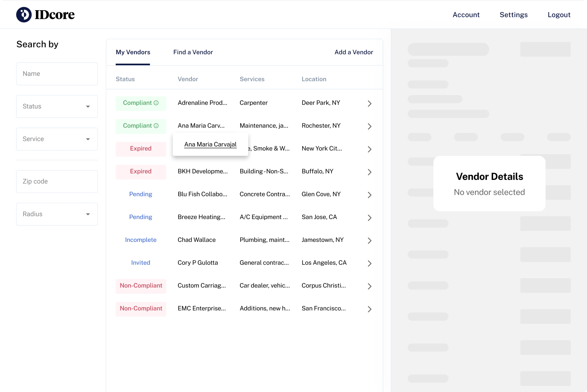
Task: Click Add a Vendor
Action: (x=354, y=52)
